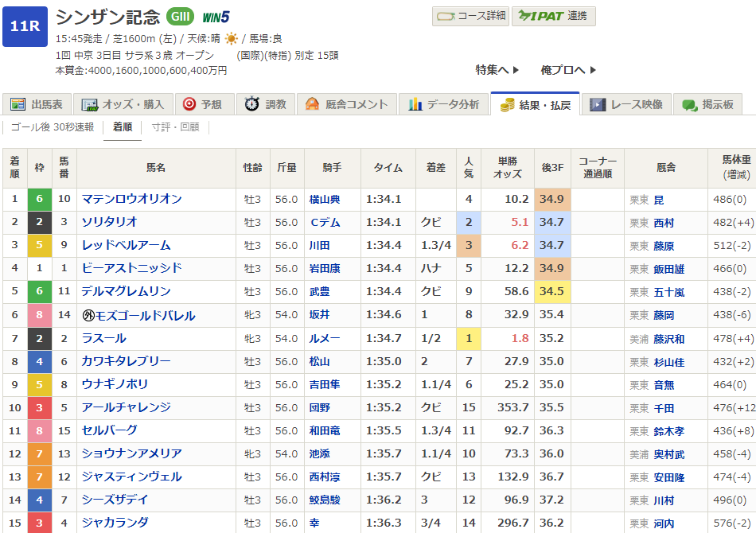The width and height of the screenshot is (756, 533).
Task: Click the レース映像 video icon
Action: (x=597, y=104)
